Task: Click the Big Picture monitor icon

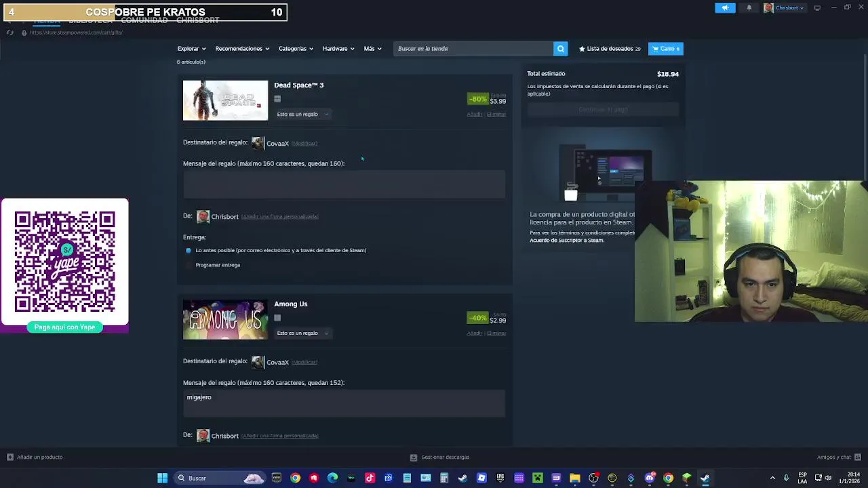Action: coord(817,7)
